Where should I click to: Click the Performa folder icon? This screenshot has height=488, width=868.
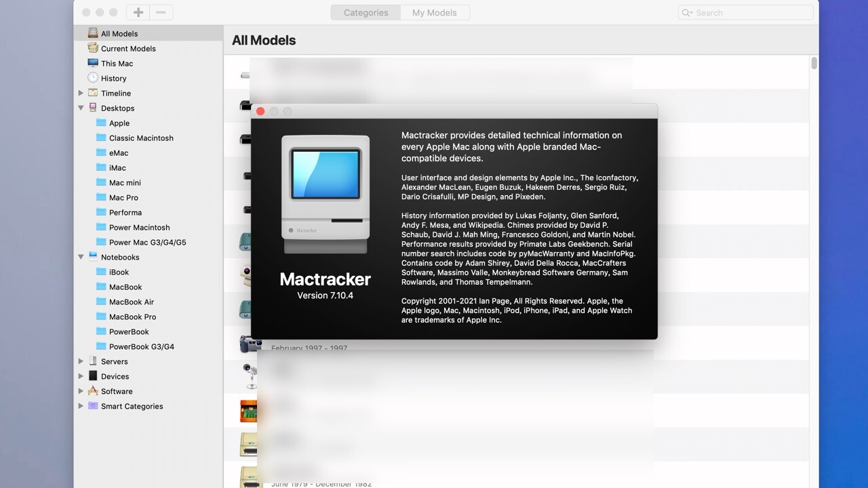(x=101, y=212)
